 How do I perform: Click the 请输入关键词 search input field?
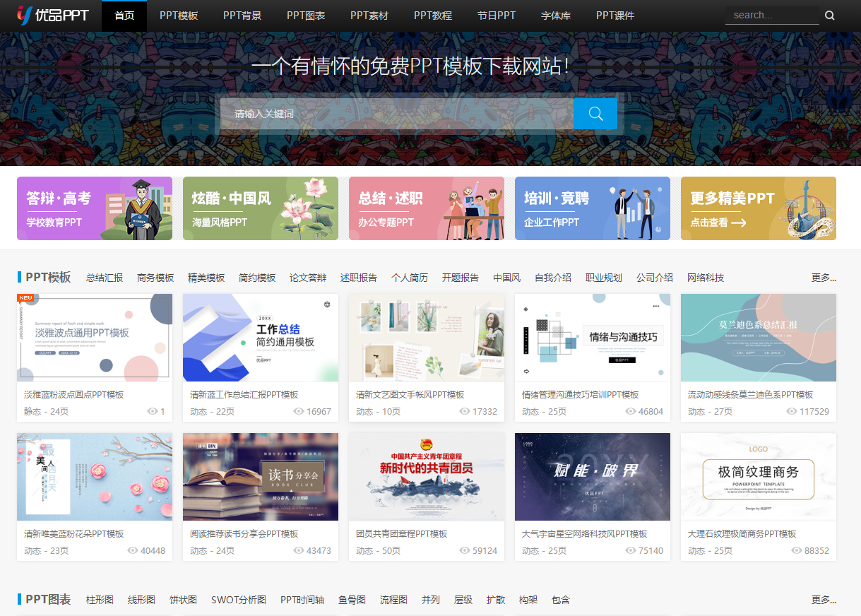click(x=396, y=113)
